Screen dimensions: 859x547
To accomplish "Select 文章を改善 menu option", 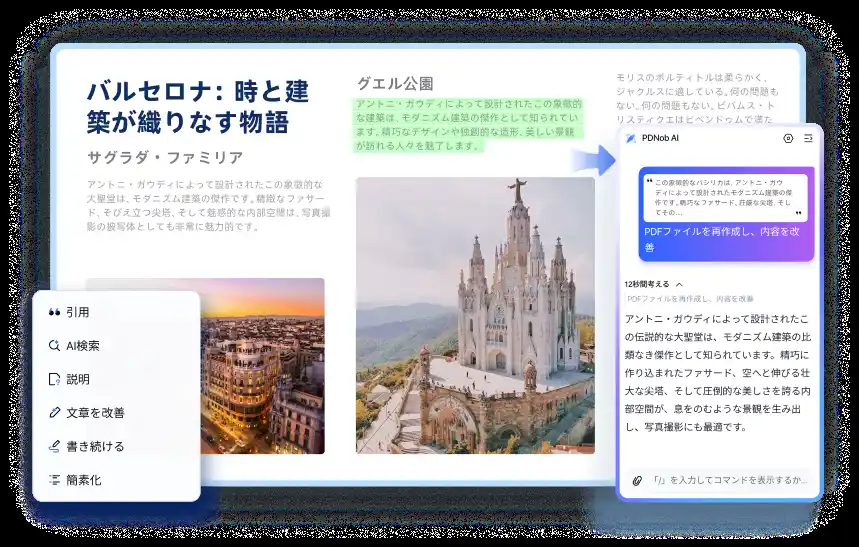I will [x=95, y=413].
